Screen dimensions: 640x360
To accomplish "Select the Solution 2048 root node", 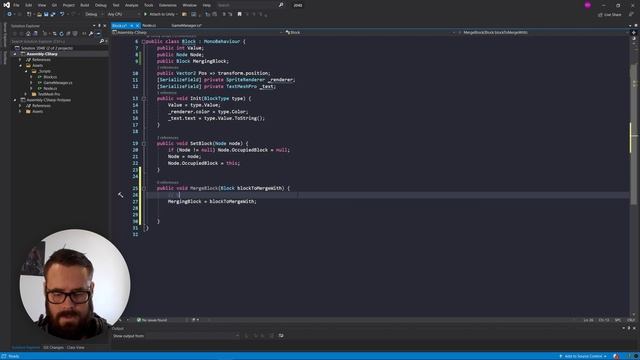I will (x=46, y=48).
